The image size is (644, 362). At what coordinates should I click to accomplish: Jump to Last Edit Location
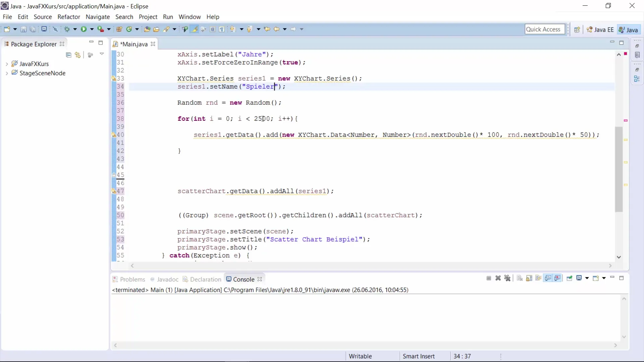tap(267, 29)
